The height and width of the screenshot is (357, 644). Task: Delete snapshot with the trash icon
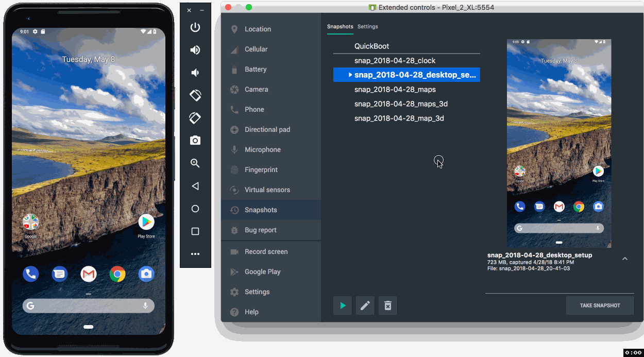pos(388,305)
